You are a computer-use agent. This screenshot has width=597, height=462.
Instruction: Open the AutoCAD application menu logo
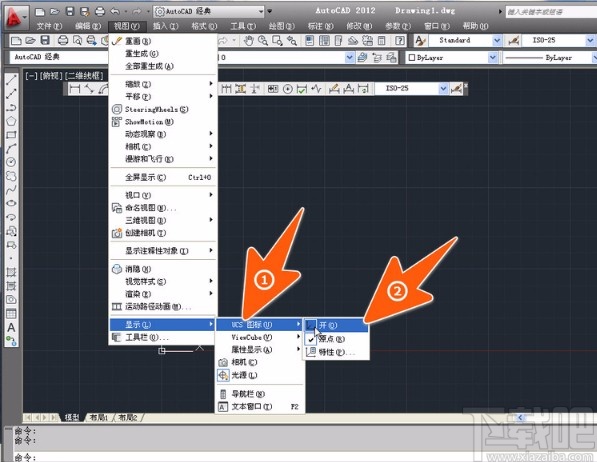click(x=14, y=17)
